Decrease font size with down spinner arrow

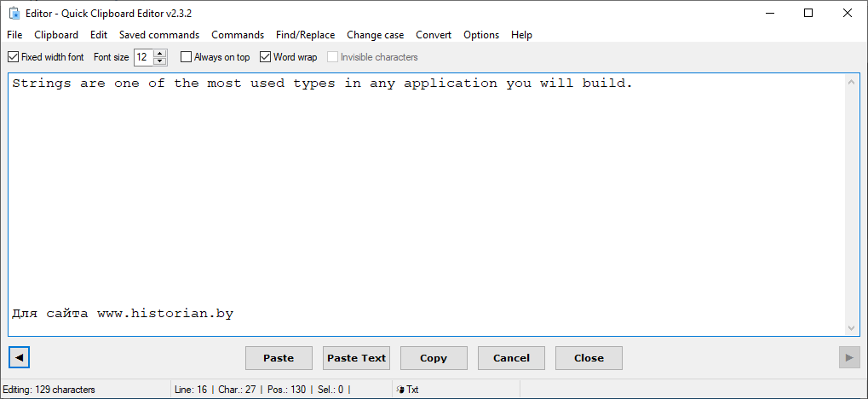[159, 61]
